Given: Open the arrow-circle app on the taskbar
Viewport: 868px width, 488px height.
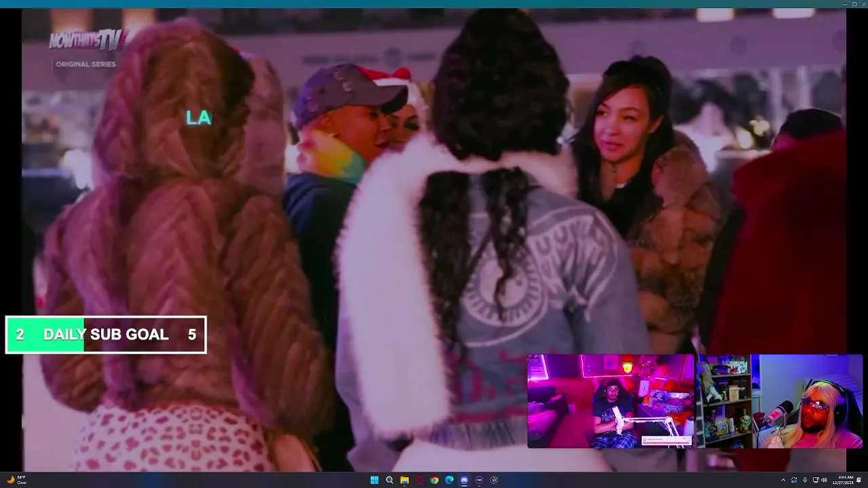Looking at the screenshot, I should 479,480.
